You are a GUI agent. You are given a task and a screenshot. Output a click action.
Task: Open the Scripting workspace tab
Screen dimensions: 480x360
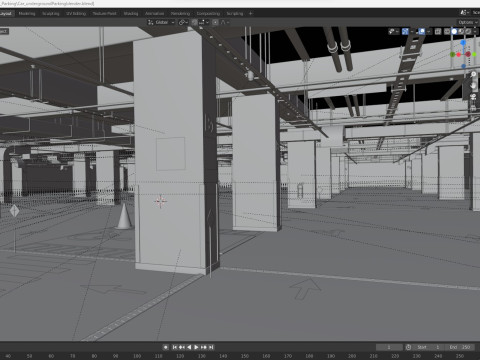point(235,13)
